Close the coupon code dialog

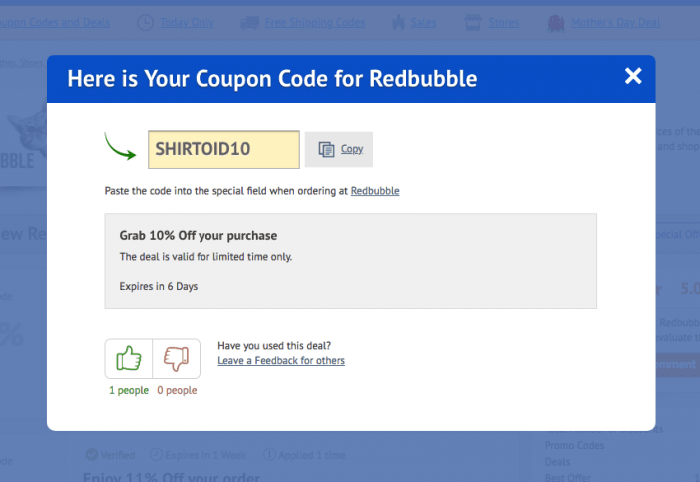633,76
